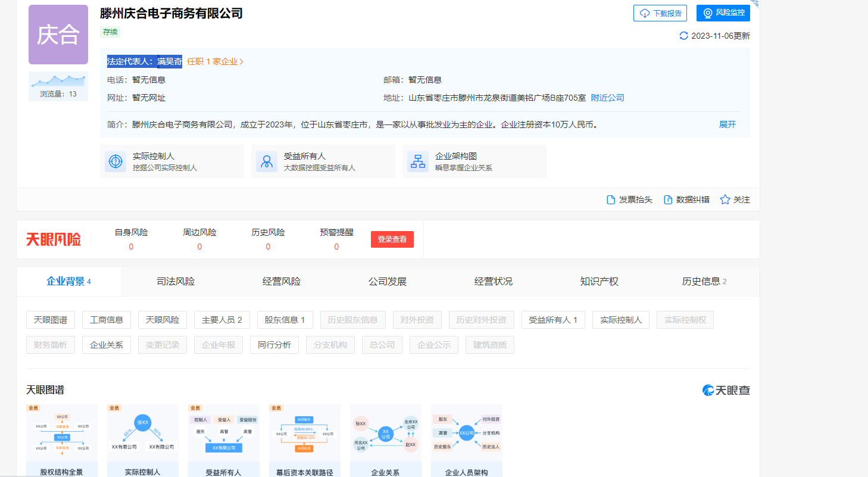Click the 受益所有人 person icon
This screenshot has height=477, width=868.
[x=267, y=161]
